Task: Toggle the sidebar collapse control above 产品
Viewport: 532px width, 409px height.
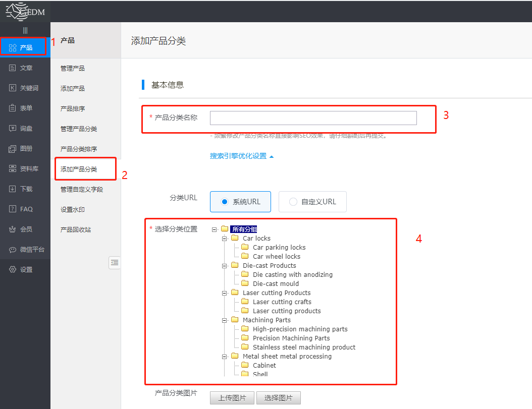Action: [x=25, y=30]
